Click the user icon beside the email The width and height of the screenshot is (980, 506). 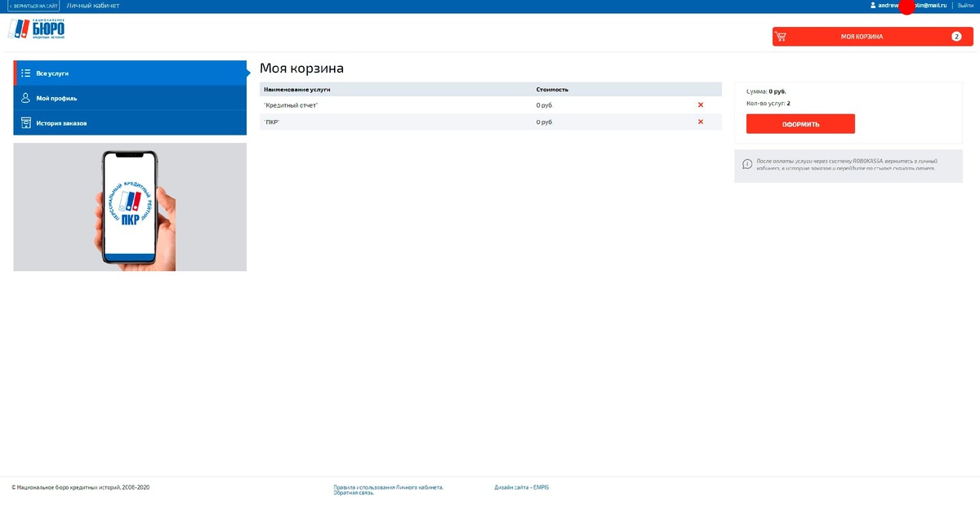click(873, 6)
